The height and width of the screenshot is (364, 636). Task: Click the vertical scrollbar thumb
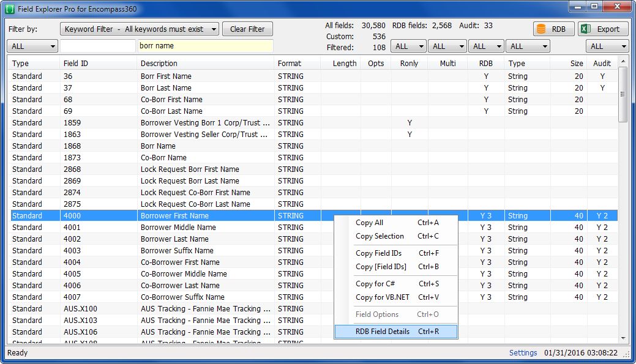pyautogui.click(x=623, y=94)
